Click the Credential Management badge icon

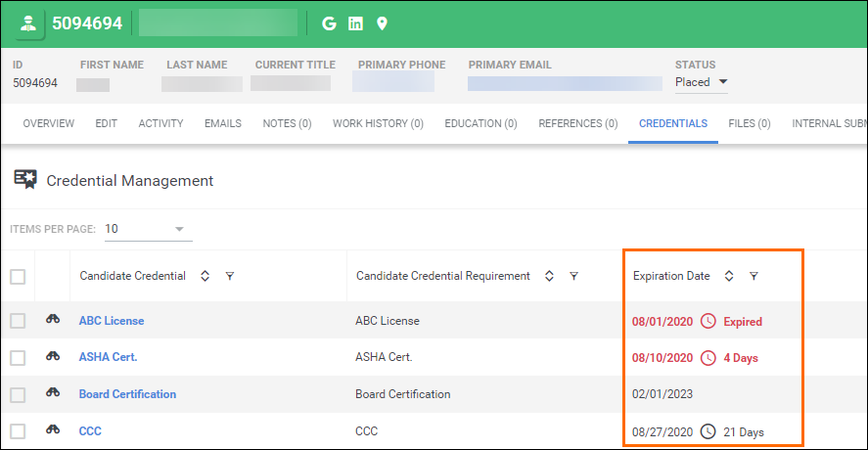(25, 179)
